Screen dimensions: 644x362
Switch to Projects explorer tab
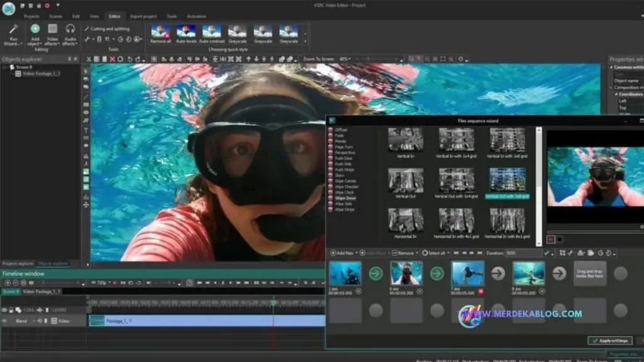[x=18, y=263]
